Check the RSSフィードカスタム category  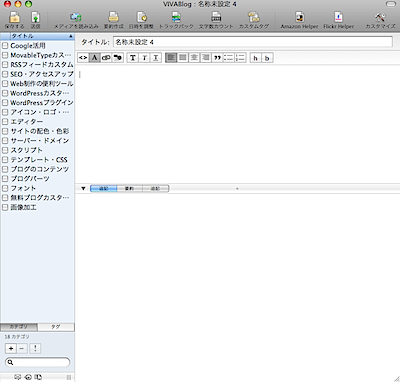point(5,65)
